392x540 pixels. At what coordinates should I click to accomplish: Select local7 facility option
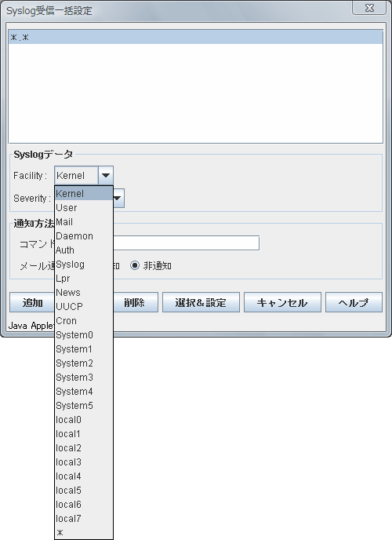point(84,518)
